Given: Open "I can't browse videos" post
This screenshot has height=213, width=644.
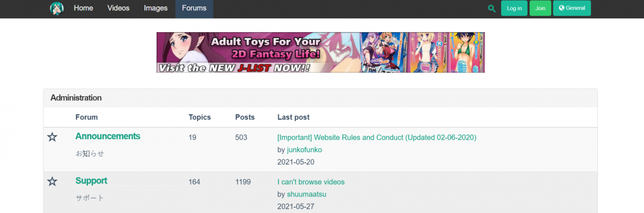Looking at the screenshot, I should click(x=311, y=182).
